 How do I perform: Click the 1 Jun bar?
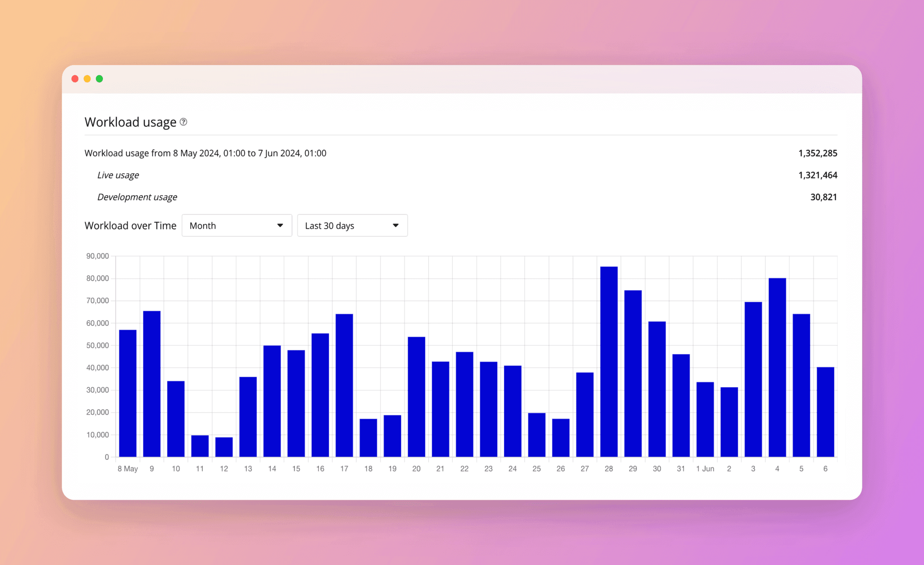click(x=705, y=419)
